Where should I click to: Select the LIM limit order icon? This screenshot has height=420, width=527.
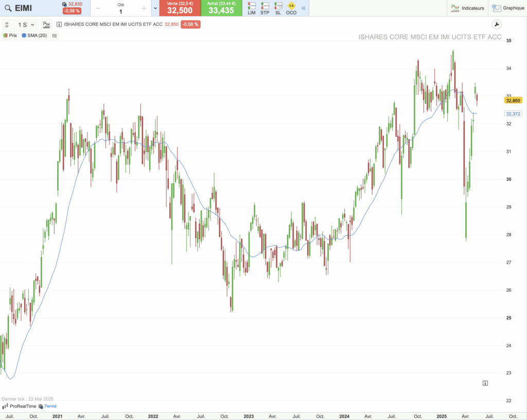click(251, 8)
